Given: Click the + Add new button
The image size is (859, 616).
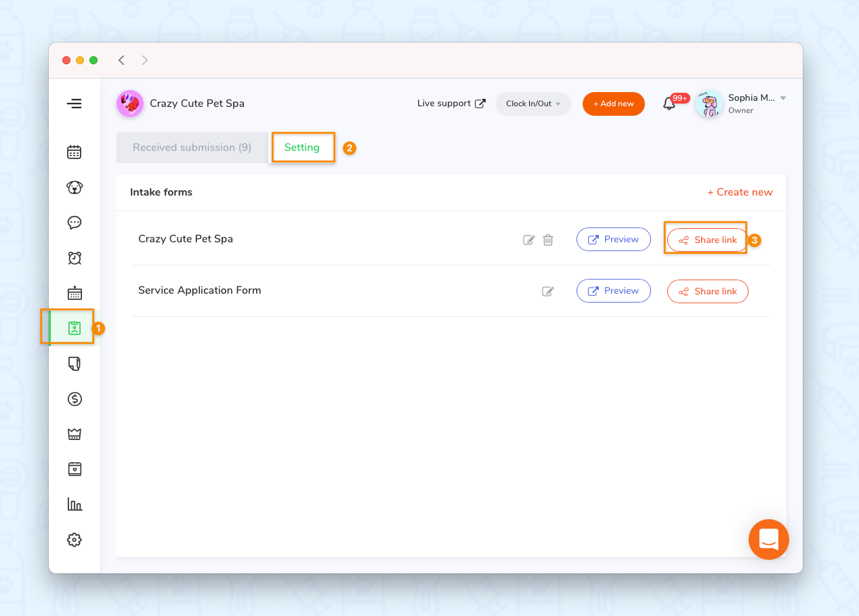Looking at the screenshot, I should pos(614,104).
